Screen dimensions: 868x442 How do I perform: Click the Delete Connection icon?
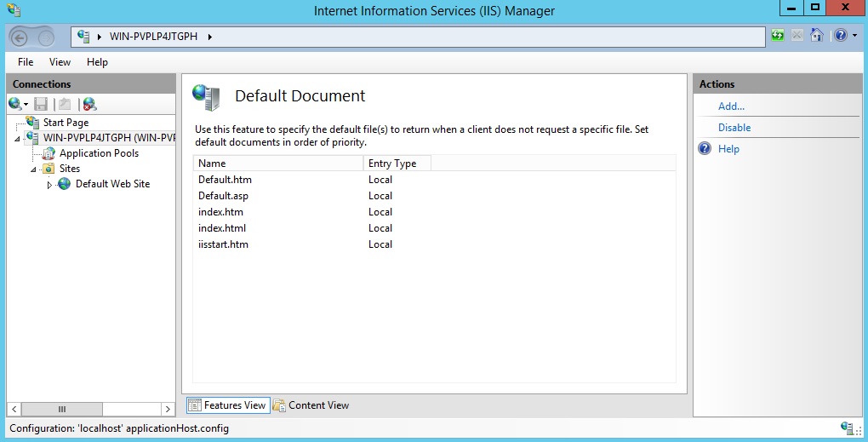[89, 104]
